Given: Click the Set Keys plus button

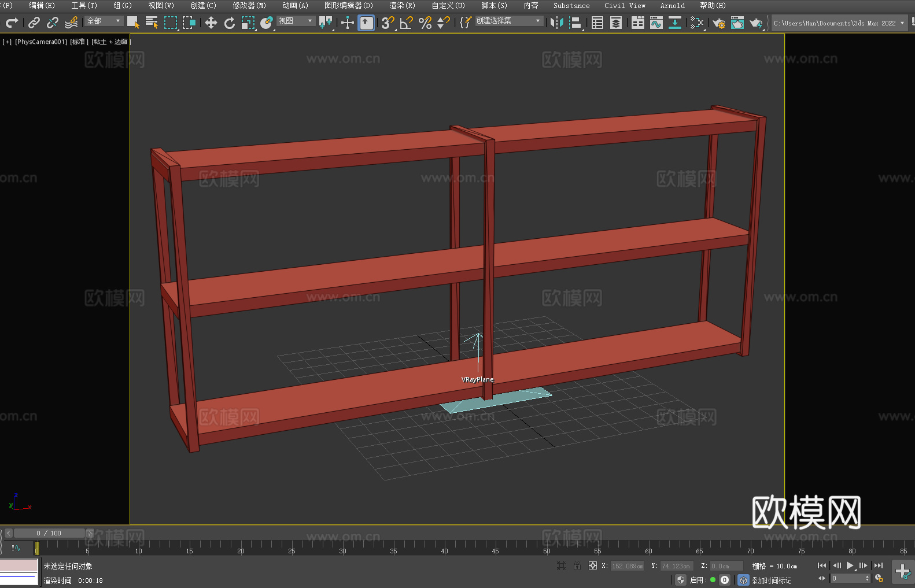Looking at the screenshot, I should pos(903,572).
